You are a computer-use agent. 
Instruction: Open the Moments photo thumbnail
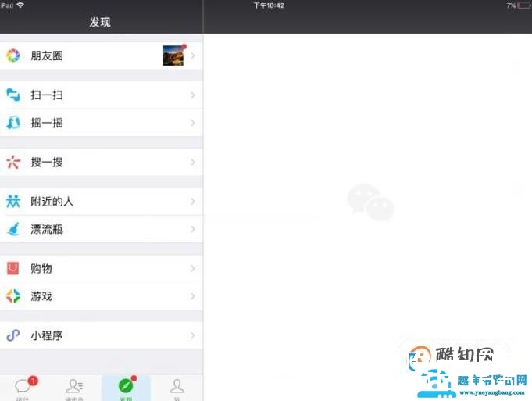[x=173, y=55]
